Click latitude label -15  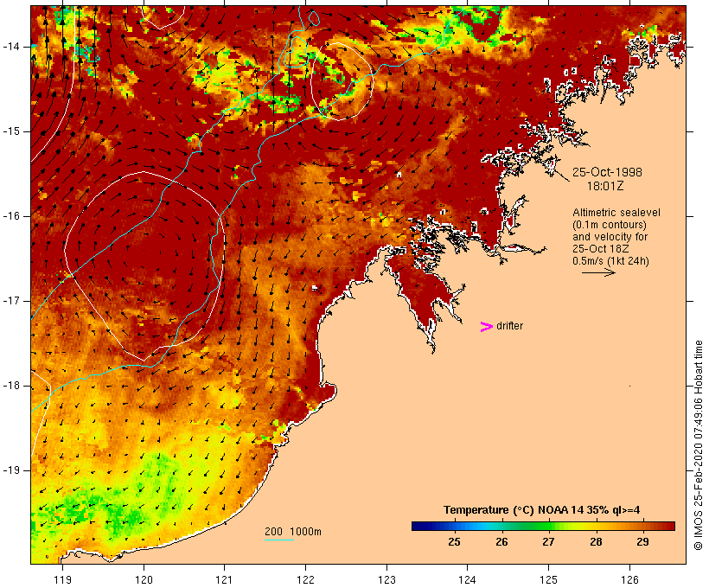point(11,131)
